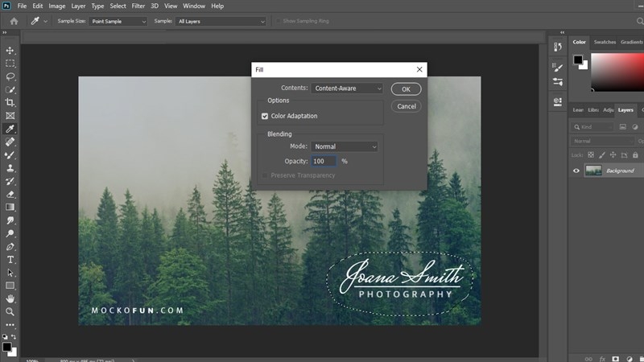Select the Crop tool
Viewport: 644px width, 362px height.
pos(10,103)
